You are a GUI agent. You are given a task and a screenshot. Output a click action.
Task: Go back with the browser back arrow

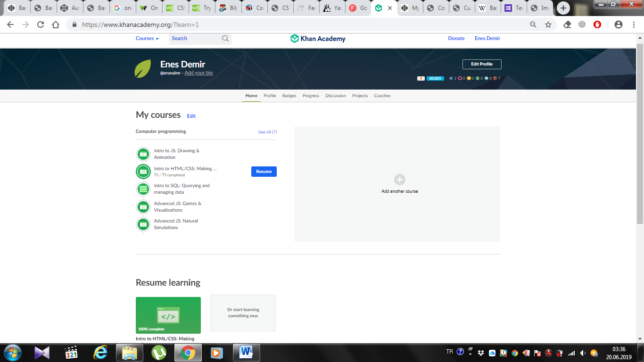coord(10,25)
